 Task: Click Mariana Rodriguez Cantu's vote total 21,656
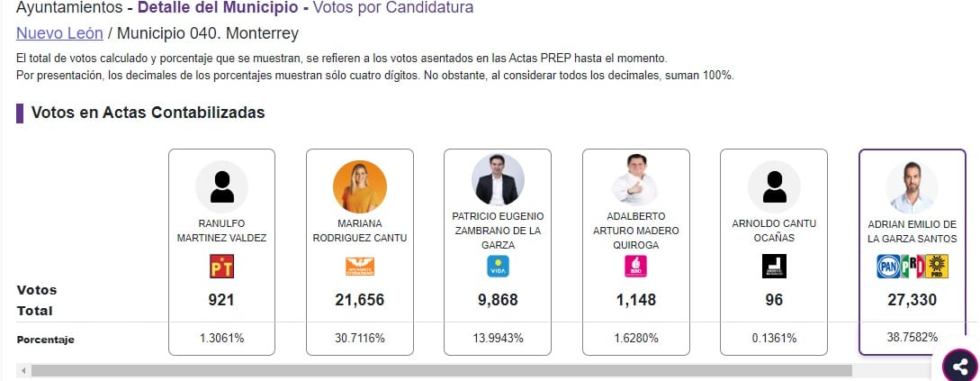tap(359, 300)
